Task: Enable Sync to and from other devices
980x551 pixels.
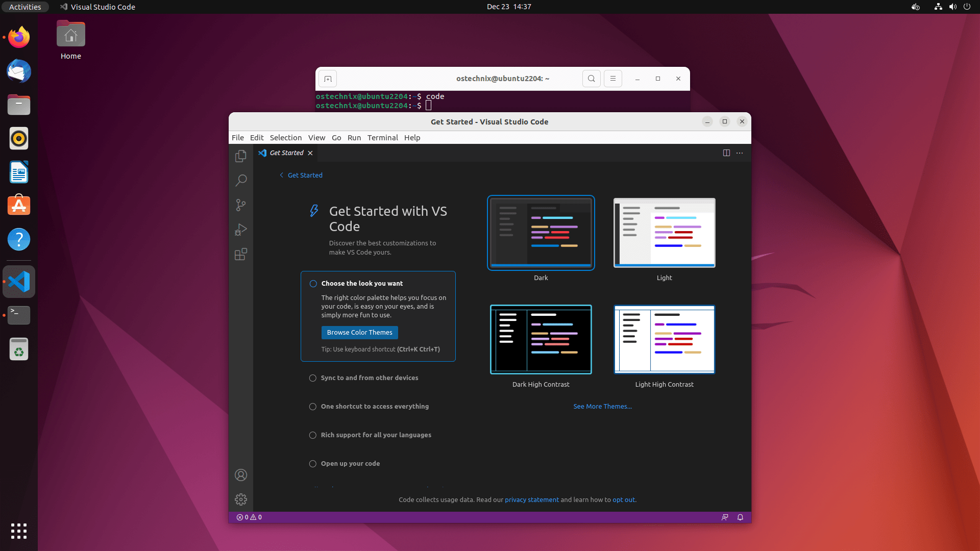Action: (313, 378)
